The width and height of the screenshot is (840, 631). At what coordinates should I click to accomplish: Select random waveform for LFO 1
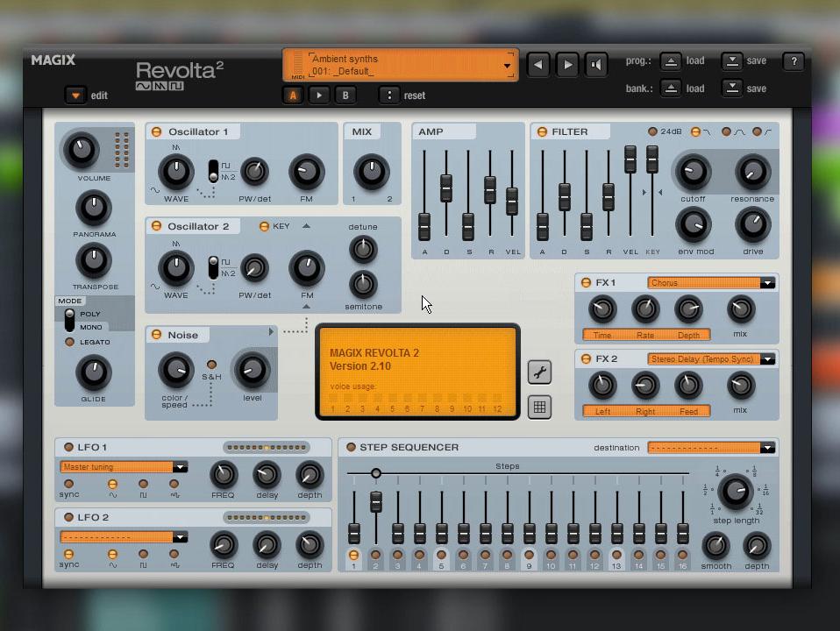[174, 485]
